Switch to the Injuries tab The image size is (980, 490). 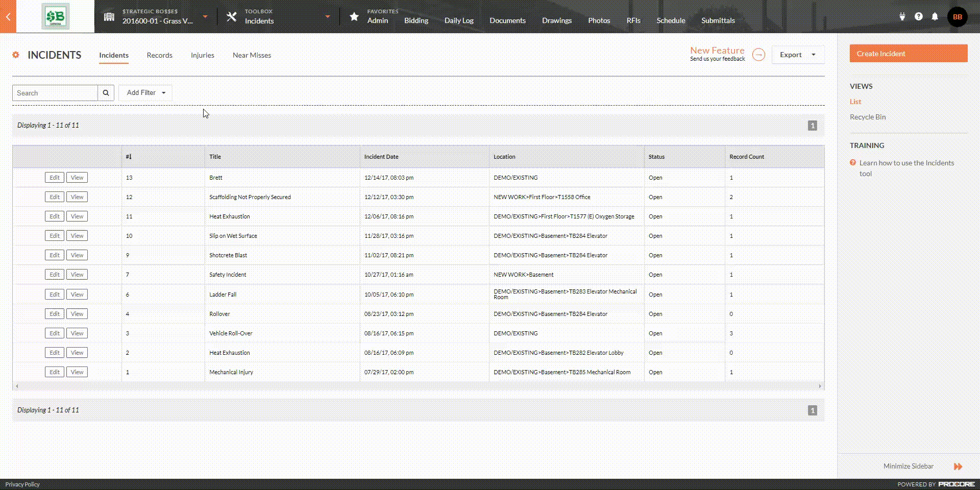pyautogui.click(x=202, y=55)
